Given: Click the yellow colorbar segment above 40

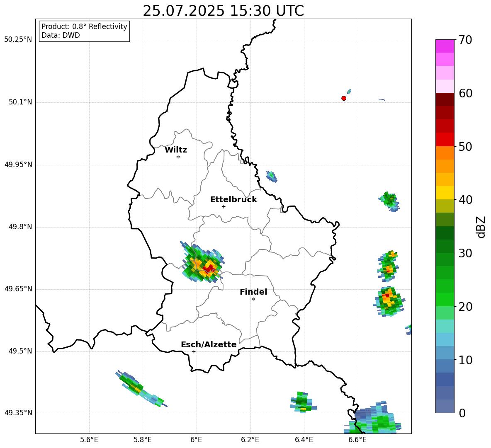Looking at the screenshot, I should pyautogui.click(x=445, y=193).
